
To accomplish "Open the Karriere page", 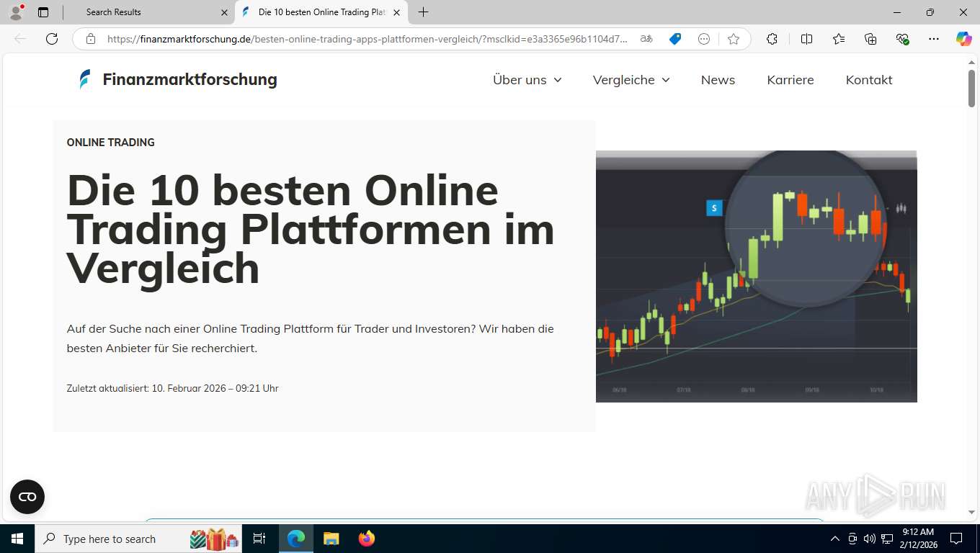I will 790,80.
